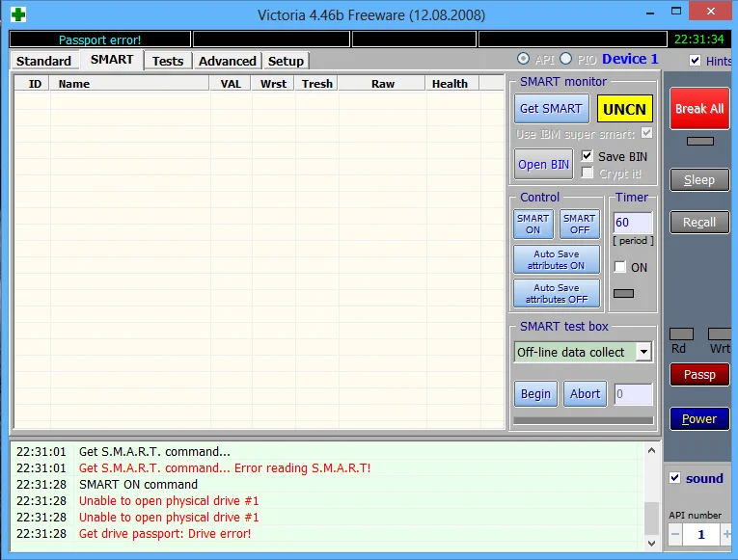This screenshot has height=560, width=738.
Task: Click the test value field showing 0
Action: (633, 394)
